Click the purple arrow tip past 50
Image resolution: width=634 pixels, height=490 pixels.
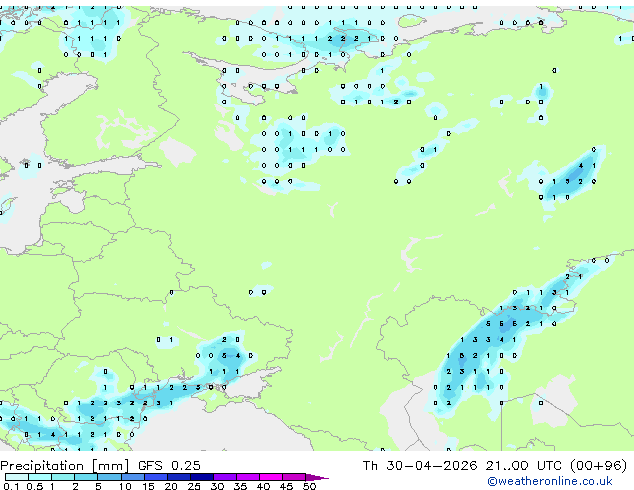[317, 478]
